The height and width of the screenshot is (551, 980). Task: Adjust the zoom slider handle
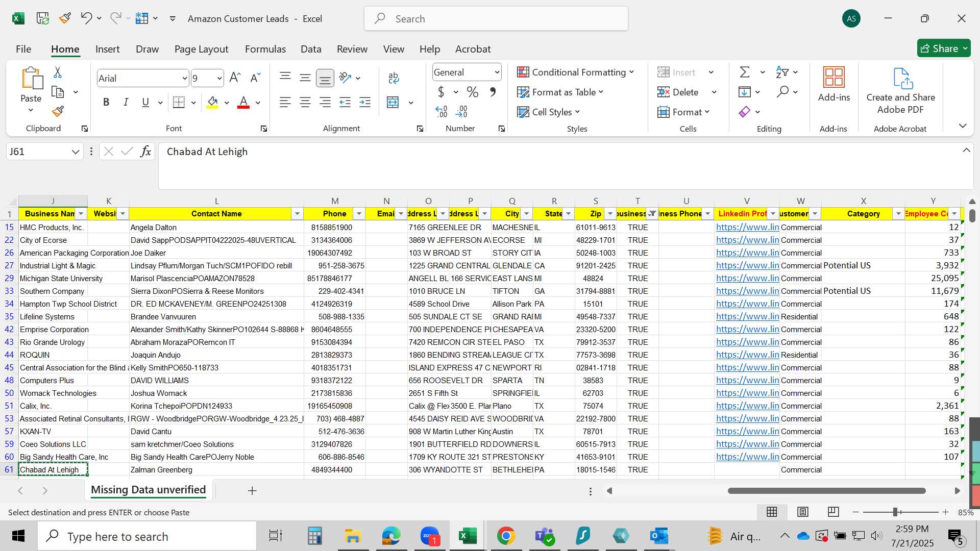(895, 512)
